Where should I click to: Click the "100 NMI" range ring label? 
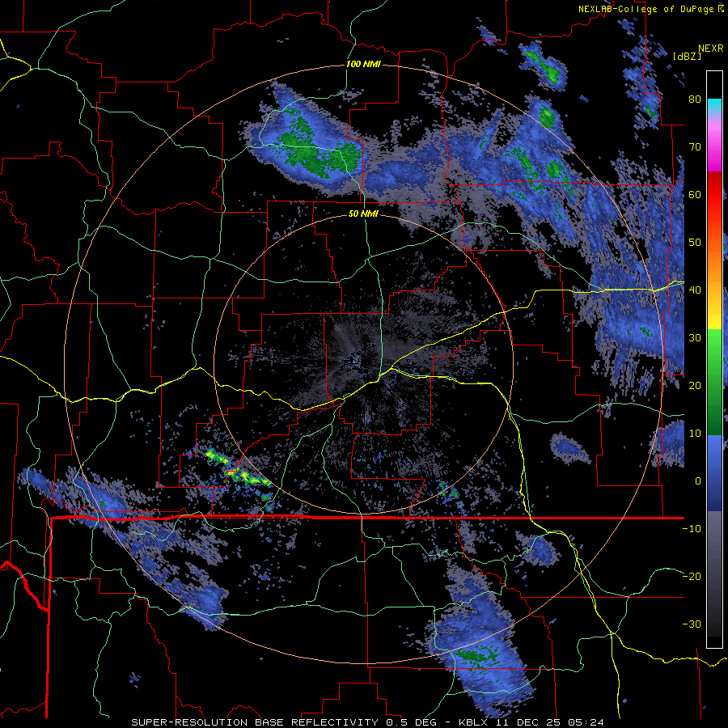(363, 64)
